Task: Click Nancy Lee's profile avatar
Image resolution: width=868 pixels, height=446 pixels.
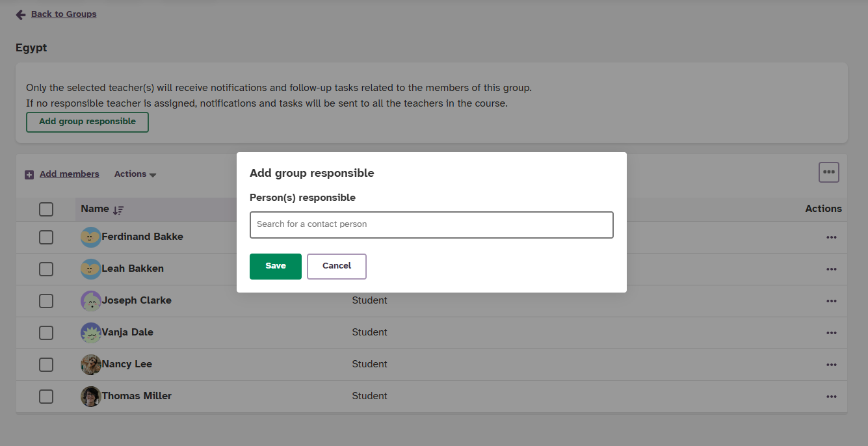Action: click(91, 364)
